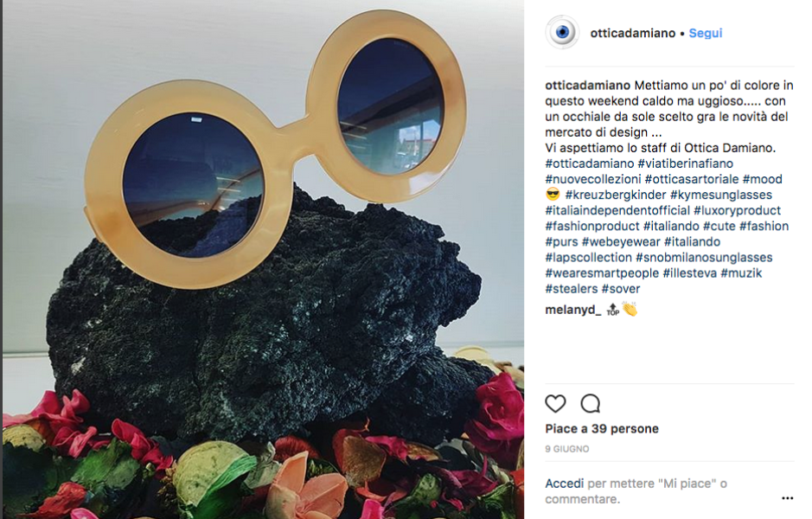View who liked: Piace a 39 persone
Image resolution: width=812 pixels, height=519 pixels.
(602, 429)
